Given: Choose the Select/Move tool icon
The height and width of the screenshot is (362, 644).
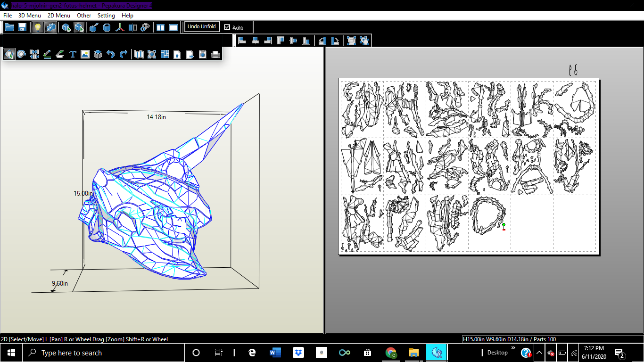Looking at the screenshot, I should point(9,54).
